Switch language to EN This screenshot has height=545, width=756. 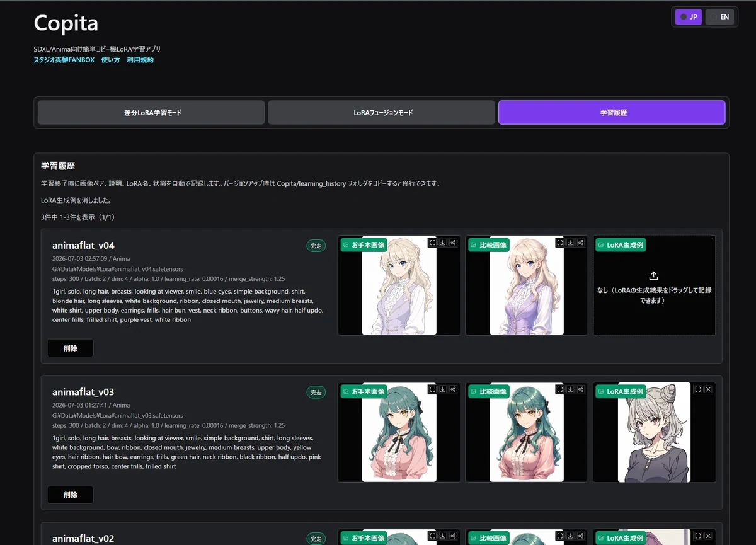(719, 17)
